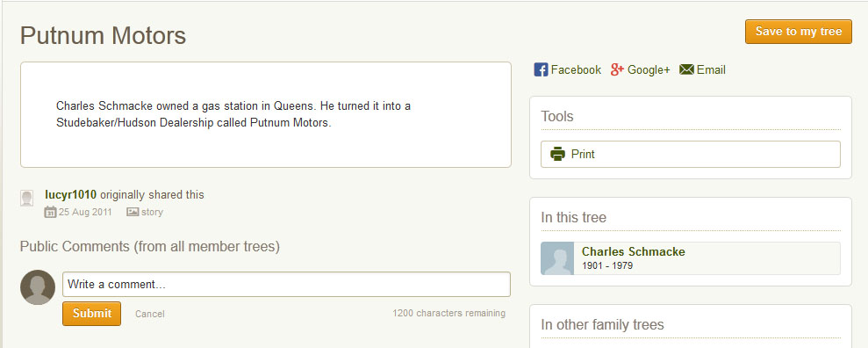Open lucyr1010's profile link
The image size is (868, 348).
pos(71,195)
